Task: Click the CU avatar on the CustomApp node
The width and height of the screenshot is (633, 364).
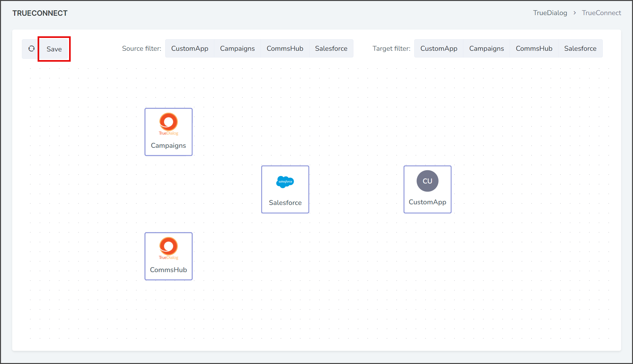Action: coord(427,181)
